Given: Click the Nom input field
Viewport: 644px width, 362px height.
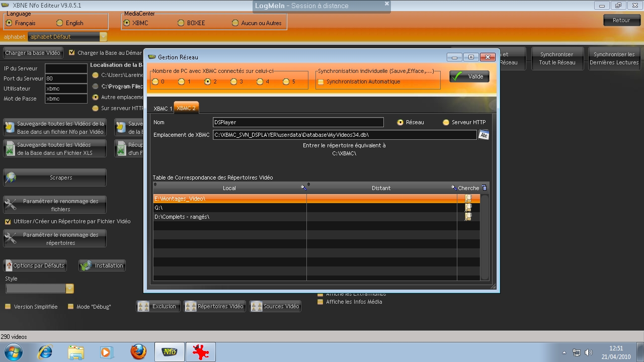Looking at the screenshot, I should (298, 122).
